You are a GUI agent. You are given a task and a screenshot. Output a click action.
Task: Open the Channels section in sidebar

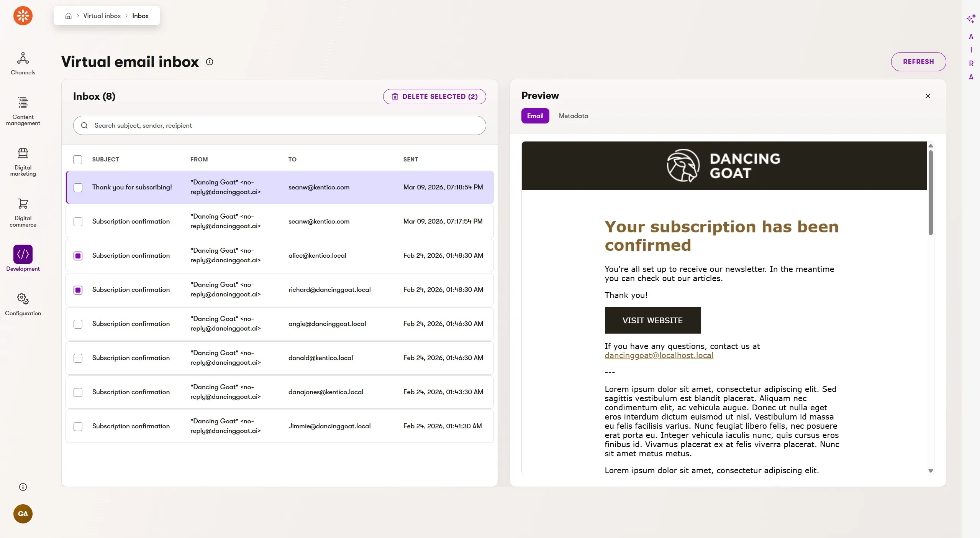23,63
